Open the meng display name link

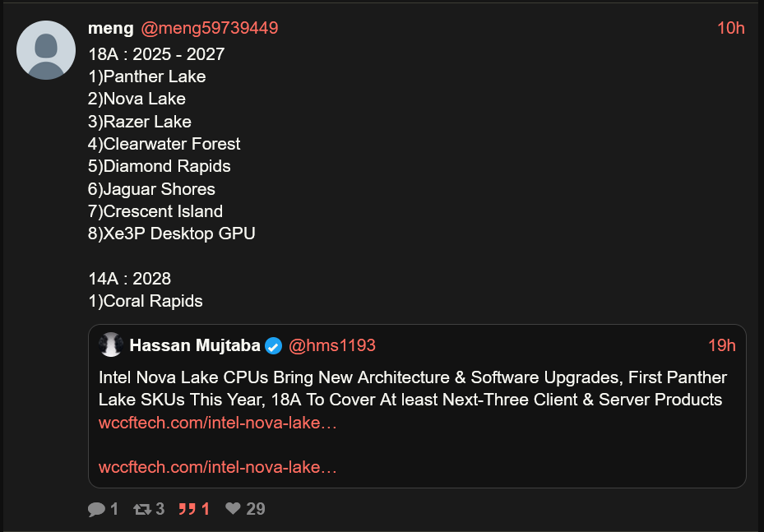110,28
